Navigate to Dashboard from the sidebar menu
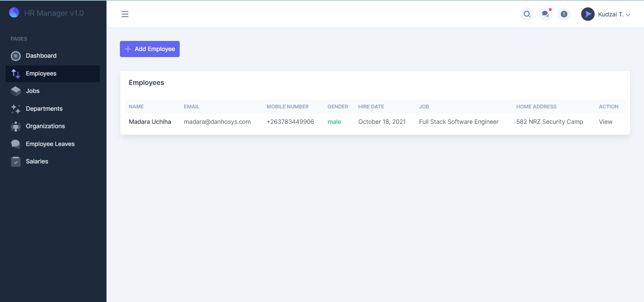This screenshot has width=644, height=302. (x=41, y=56)
